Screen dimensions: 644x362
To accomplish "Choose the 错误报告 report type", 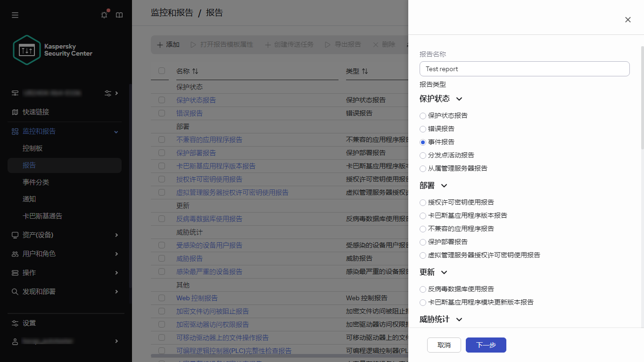I will pos(422,129).
